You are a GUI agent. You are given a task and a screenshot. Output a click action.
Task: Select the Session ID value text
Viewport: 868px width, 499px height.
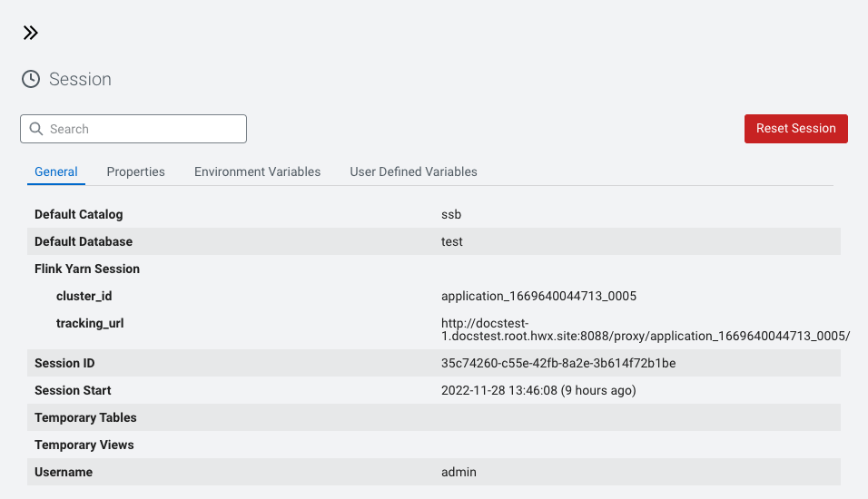tap(557, 363)
